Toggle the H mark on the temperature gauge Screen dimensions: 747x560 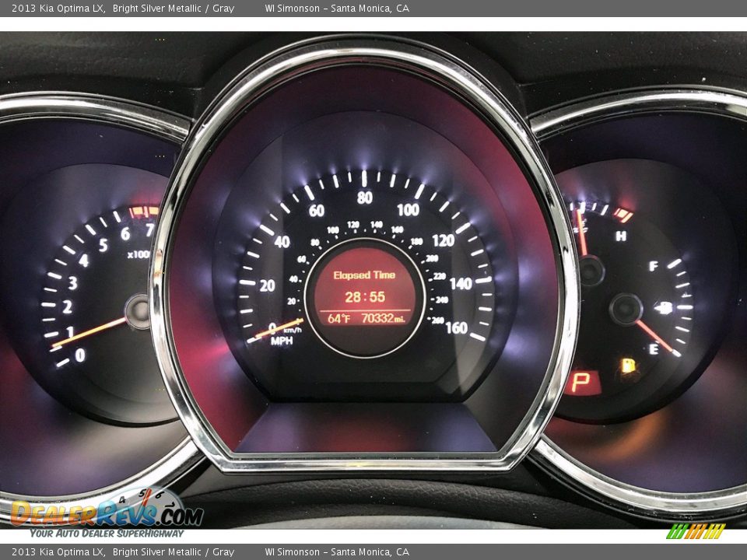(621, 235)
